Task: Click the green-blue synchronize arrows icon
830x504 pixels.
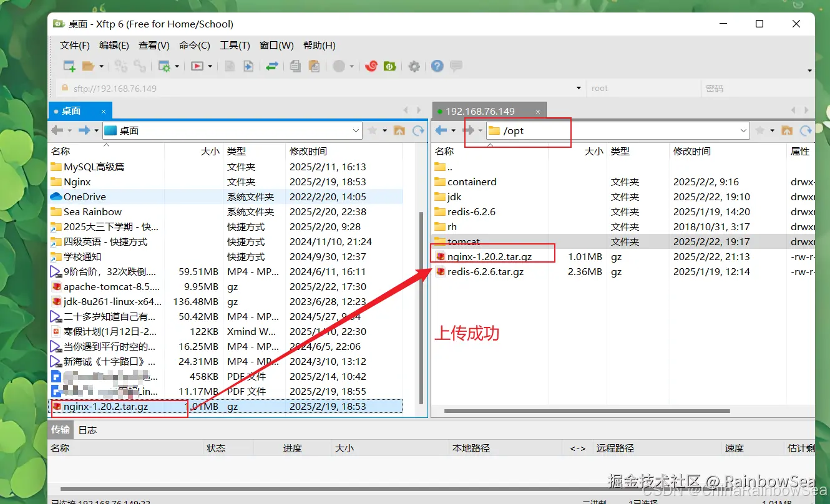Action: coord(272,66)
